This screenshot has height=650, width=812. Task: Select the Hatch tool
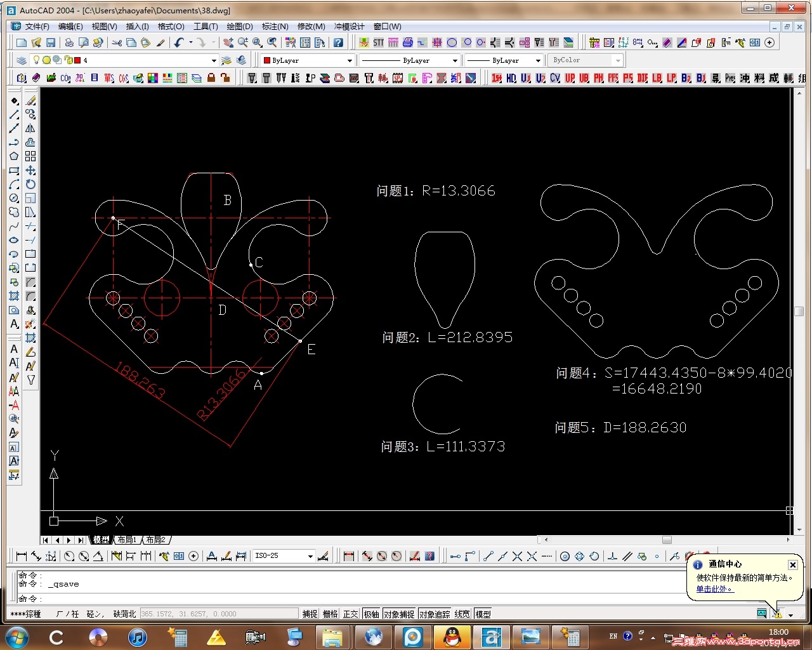14,296
